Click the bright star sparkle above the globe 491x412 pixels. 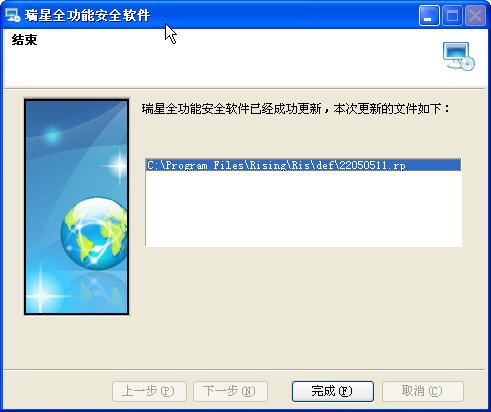(118, 165)
